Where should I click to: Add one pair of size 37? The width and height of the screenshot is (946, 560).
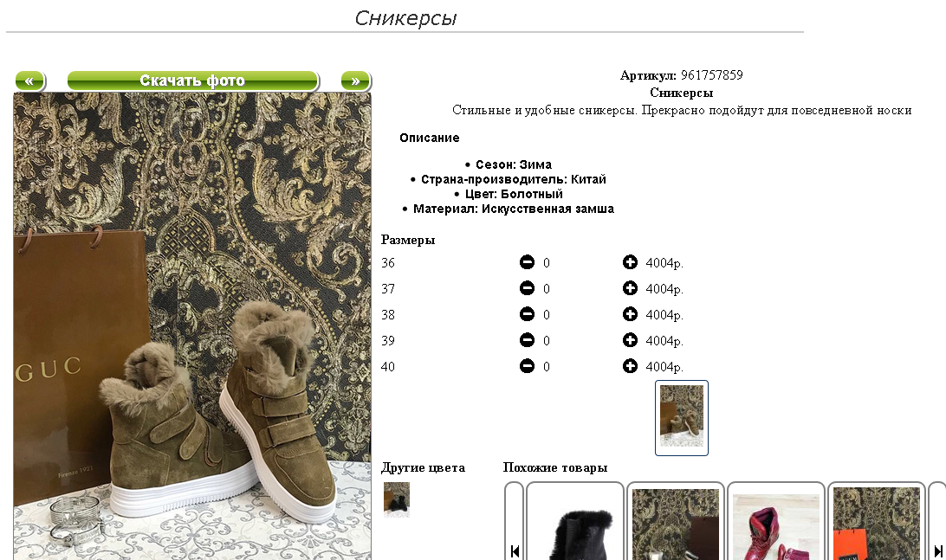[630, 288]
